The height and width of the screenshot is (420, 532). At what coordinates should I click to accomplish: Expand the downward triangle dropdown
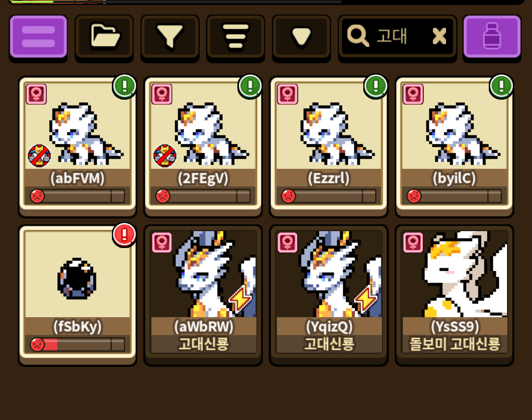point(301,37)
